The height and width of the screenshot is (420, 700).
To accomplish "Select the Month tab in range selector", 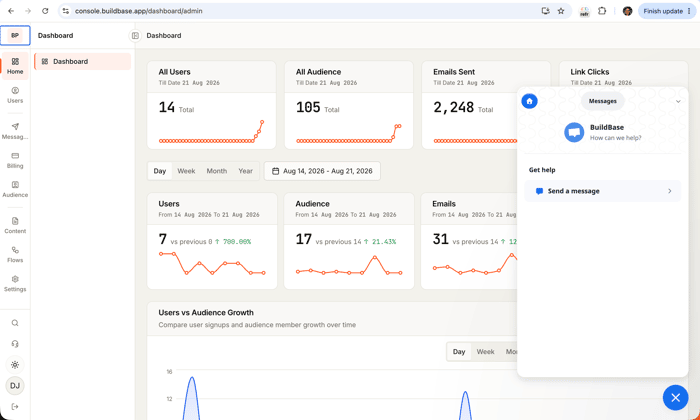I will pos(217,171).
